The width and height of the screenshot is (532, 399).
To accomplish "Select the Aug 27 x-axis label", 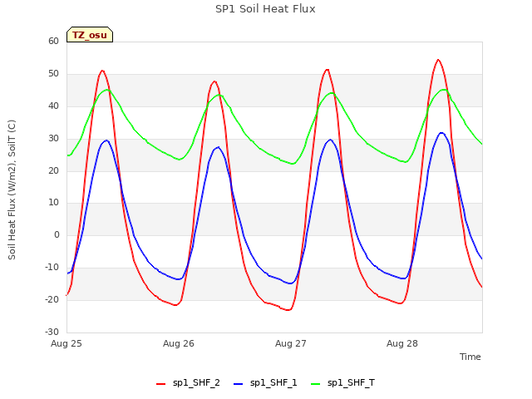I will (291, 343).
